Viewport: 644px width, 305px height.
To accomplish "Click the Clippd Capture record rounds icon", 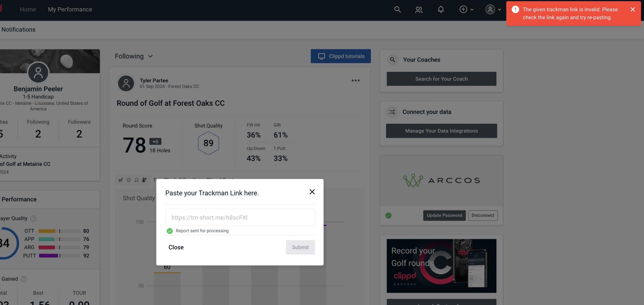I will [442, 265].
